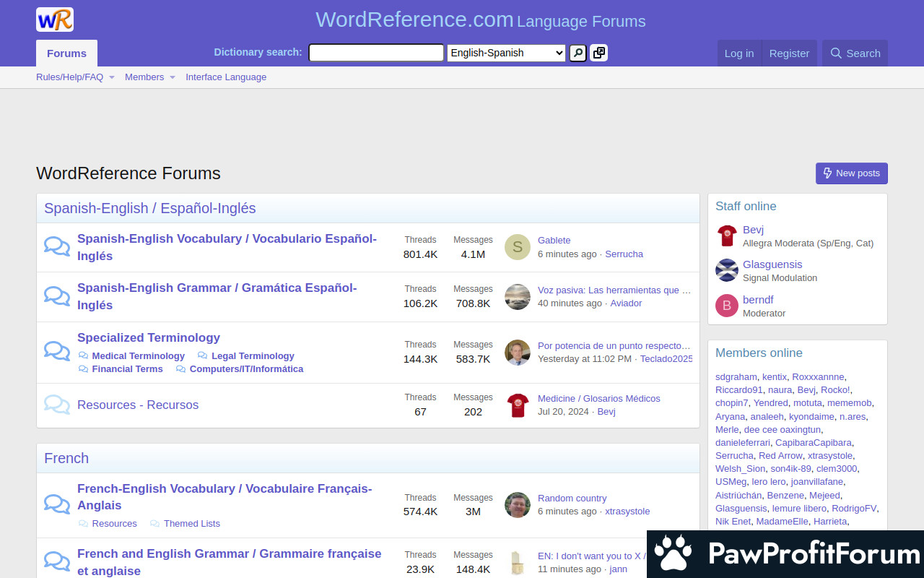Open the Interface Language menu item

coord(226,77)
